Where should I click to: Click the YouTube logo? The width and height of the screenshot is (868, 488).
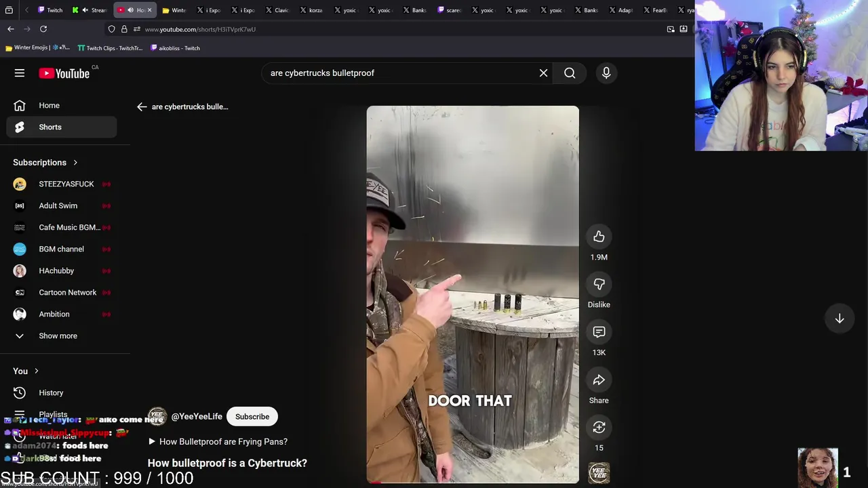pyautogui.click(x=64, y=73)
